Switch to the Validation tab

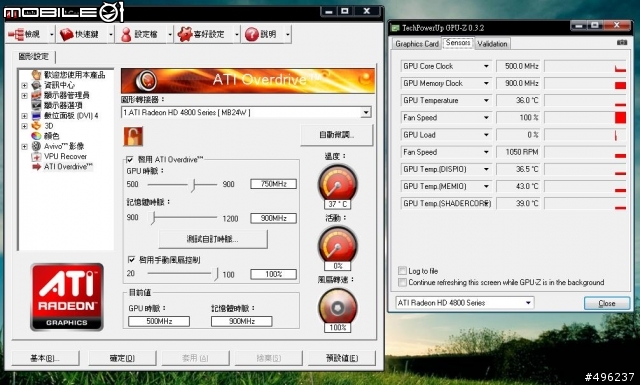pyautogui.click(x=492, y=44)
